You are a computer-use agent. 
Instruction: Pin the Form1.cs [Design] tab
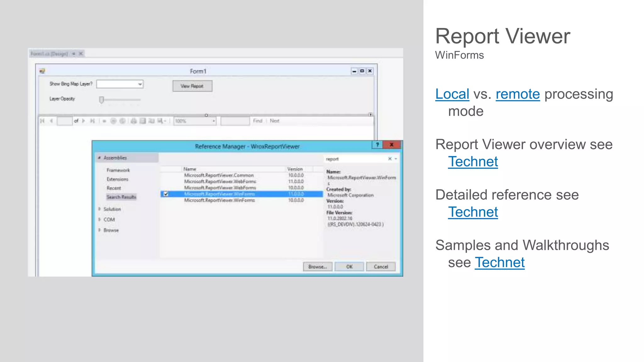(74, 54)
